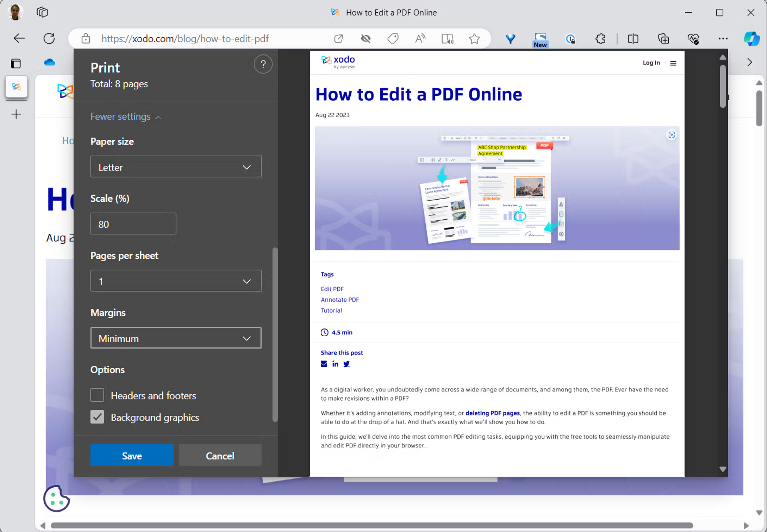Click the Browser essentials heart icon
767x532 pixels.
(694, 38)
